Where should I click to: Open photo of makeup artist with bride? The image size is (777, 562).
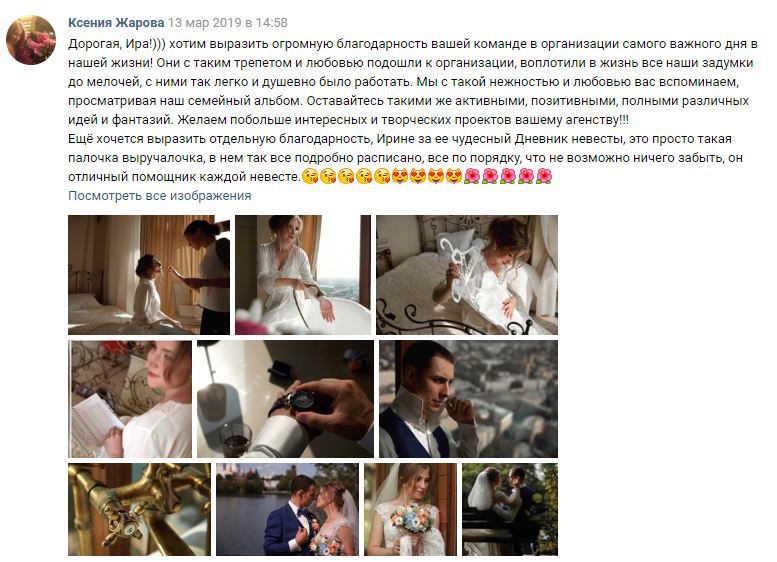coord(149,275)
